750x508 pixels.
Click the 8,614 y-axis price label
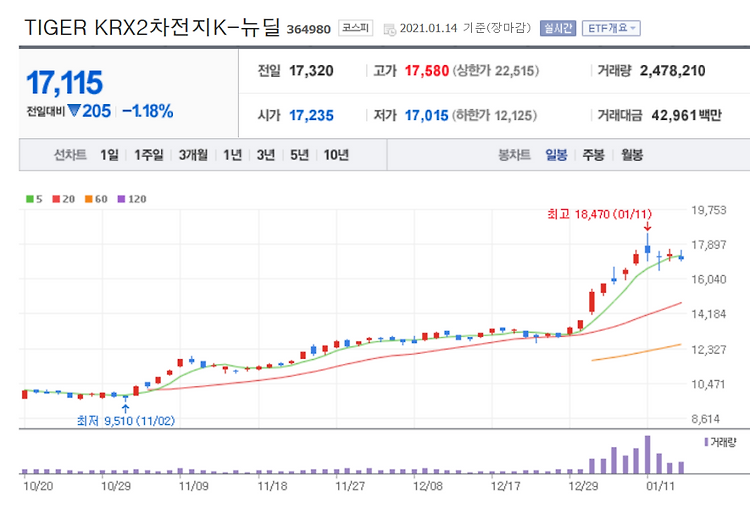pyautogui.click(x=706, y=419)
